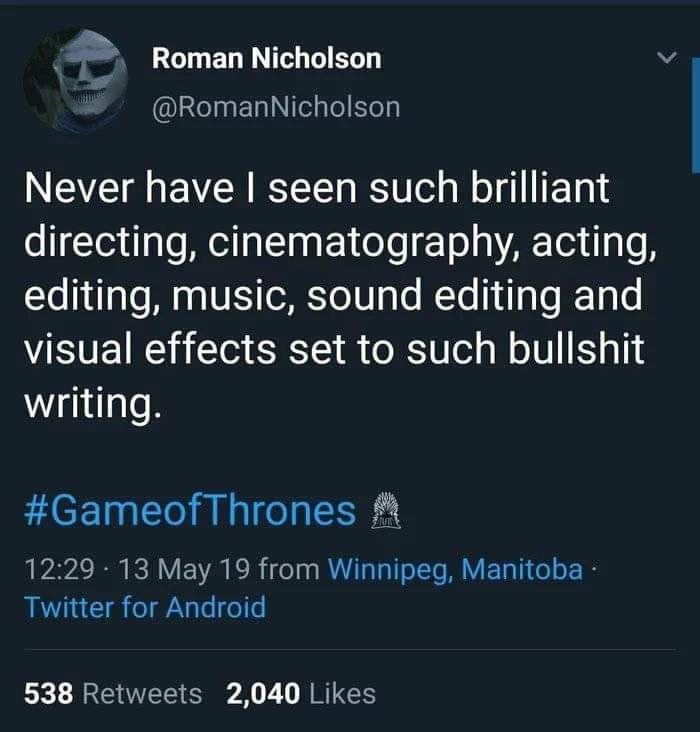
Task: Open the Winnipeg, Manitoba location link
Action: [x=455, y=570]
